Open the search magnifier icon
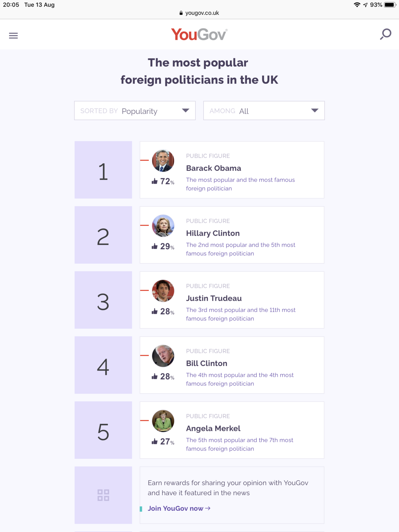This screenshot has width=399, height=532. pyautogui.click(x=386, y=34)
